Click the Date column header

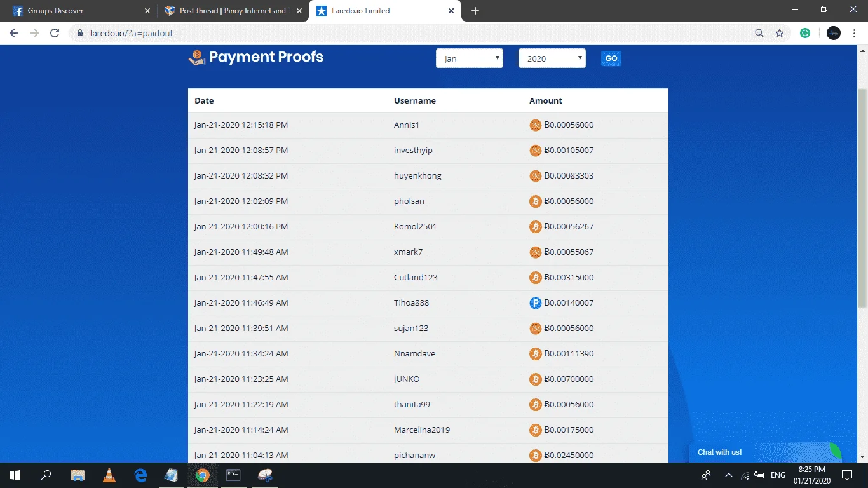click(204, 100)
